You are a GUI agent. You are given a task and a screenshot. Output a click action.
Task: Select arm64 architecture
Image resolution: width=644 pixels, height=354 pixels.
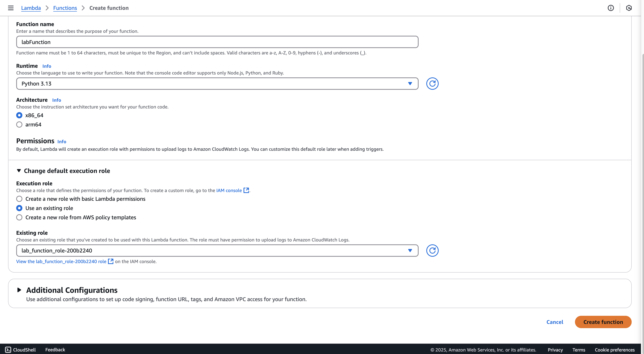coord(19,124)
